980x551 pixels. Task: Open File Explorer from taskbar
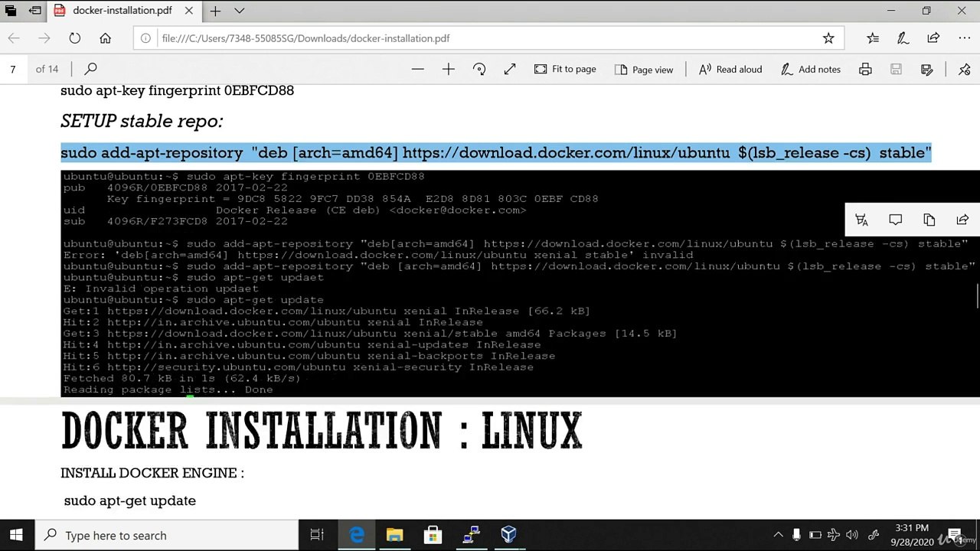tap(394, 535)
